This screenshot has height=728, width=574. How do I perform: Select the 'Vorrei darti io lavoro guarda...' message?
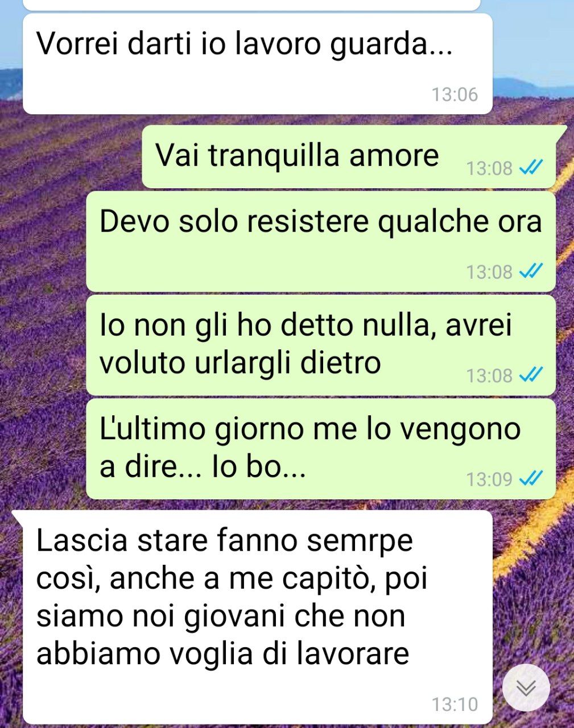pyautogui.click(x=257, y=64)
